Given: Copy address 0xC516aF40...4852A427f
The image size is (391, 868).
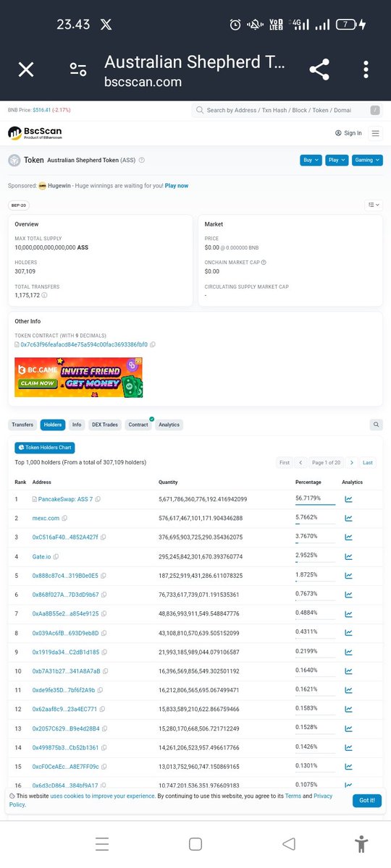Looking at the screenshot, I should [104, 537].
